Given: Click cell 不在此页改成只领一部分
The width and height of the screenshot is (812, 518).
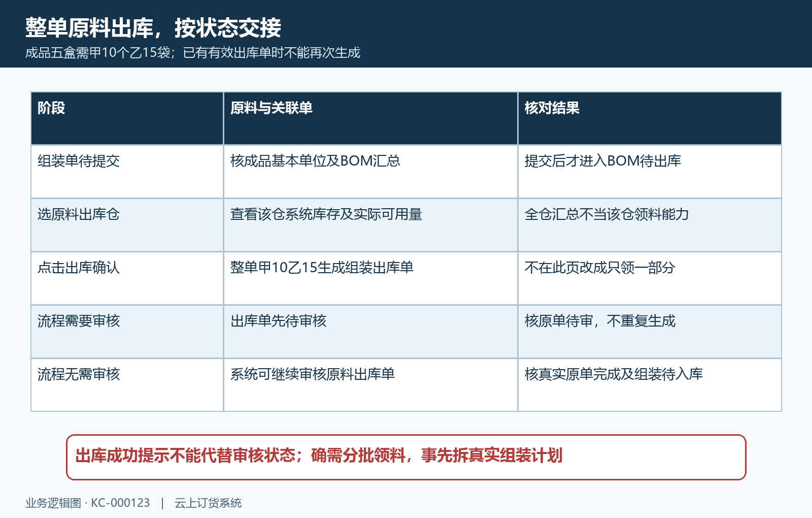Looking at the screenshot, I should click(650, 278).
